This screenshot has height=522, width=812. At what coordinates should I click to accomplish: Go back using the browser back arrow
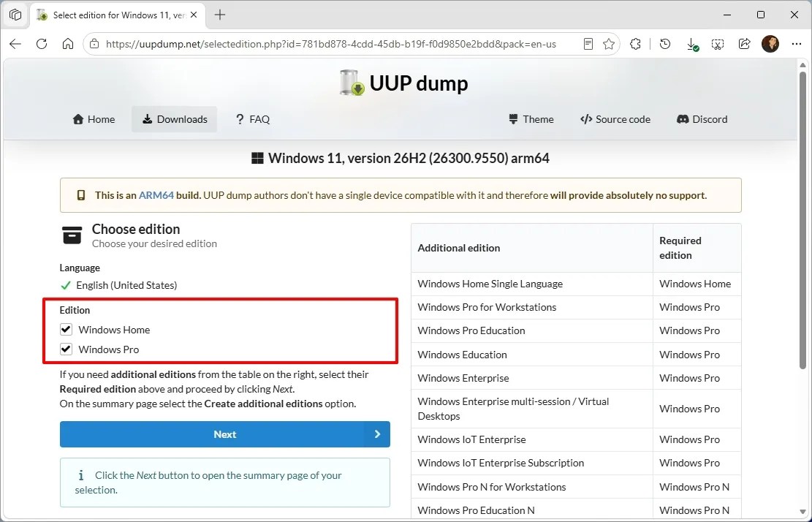[15, 44]
